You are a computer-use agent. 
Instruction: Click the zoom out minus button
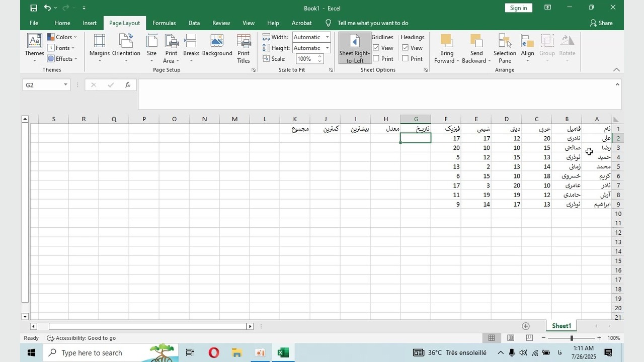pyautogui.click(x=543, y=338)
